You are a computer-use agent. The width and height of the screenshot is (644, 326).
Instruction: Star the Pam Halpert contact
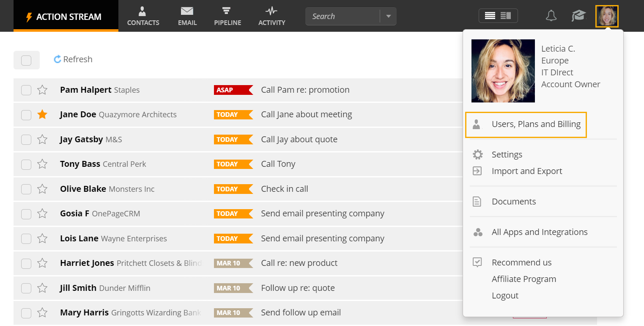click(x=42, y=90)
